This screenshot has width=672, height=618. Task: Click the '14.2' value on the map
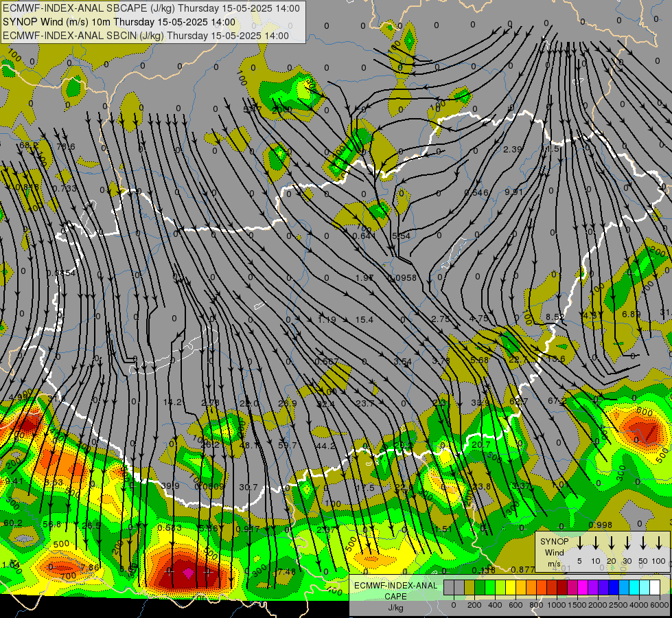pyautogui.click(x=173, y=402)
